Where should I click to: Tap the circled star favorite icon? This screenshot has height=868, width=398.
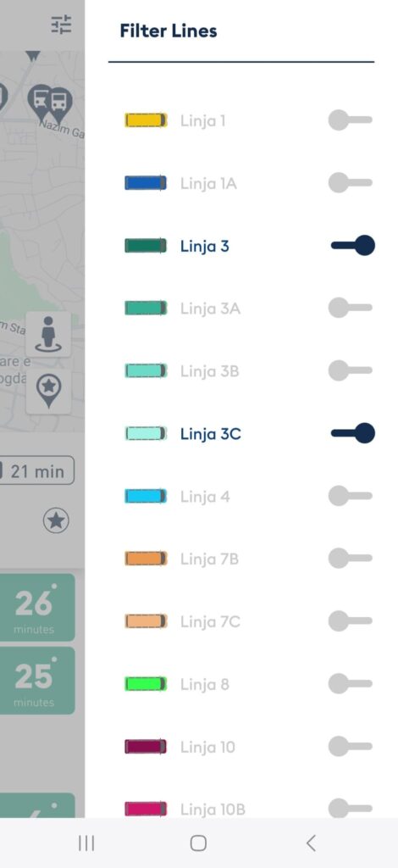coord(56,520)
